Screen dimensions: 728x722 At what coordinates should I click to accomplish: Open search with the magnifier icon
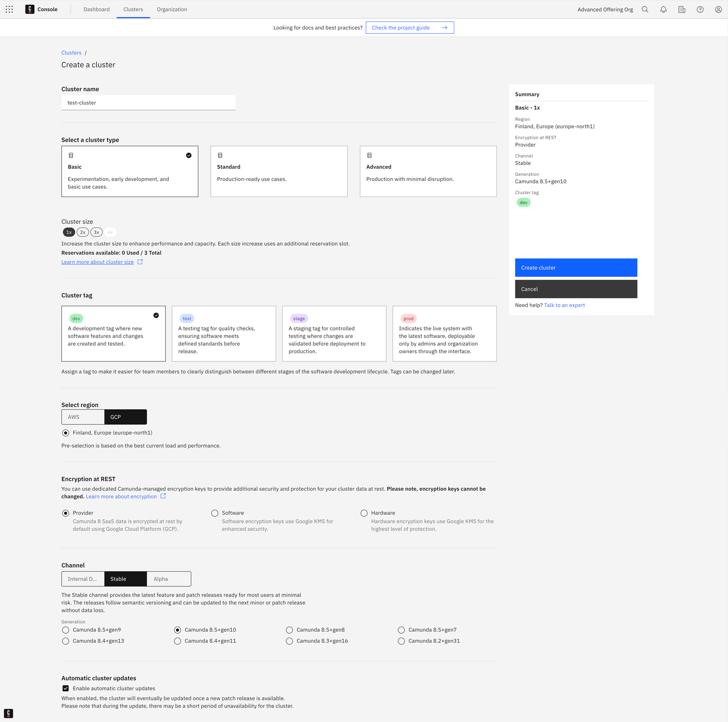(x=645, y=9)
